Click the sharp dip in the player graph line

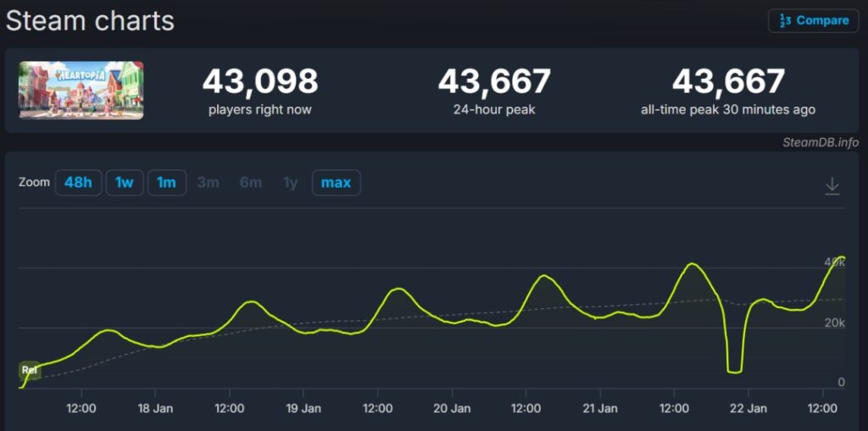pyautogui.click(x=734, y=369)
